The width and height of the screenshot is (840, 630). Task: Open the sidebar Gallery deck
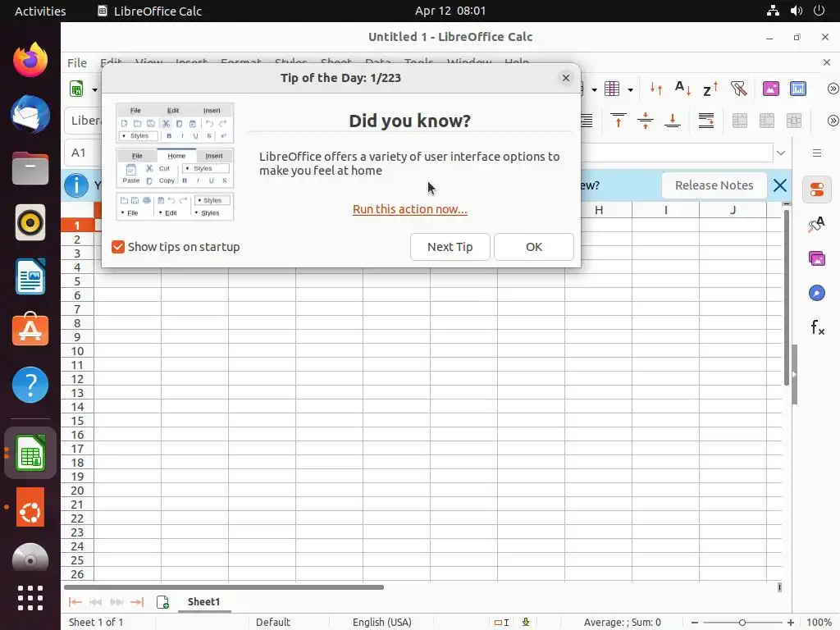816,258
